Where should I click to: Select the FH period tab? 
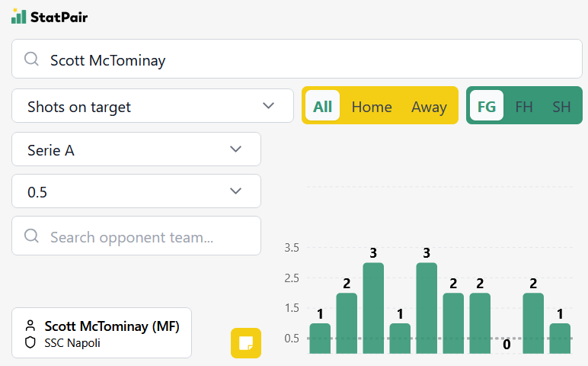click(524, 106)
